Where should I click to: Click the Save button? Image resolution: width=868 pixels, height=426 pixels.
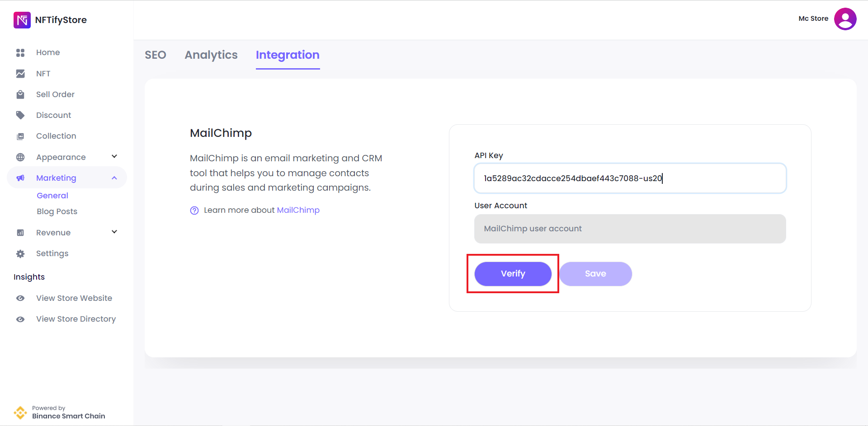[596, 274]
